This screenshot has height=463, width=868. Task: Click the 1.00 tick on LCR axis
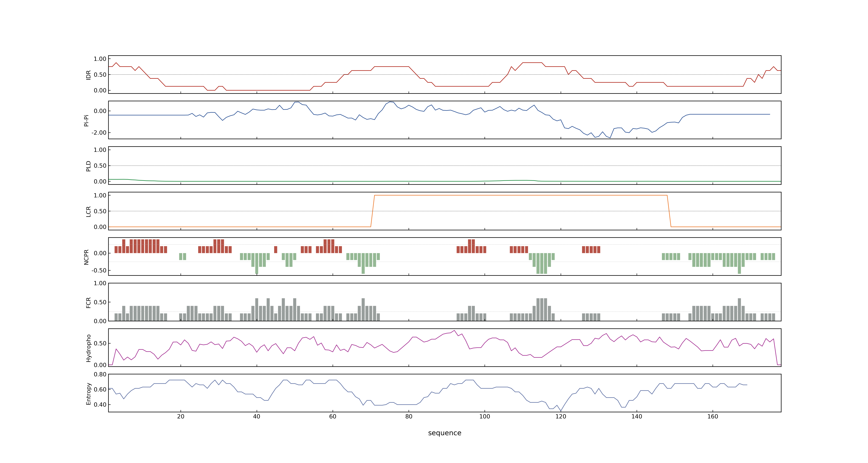(100, 195)
